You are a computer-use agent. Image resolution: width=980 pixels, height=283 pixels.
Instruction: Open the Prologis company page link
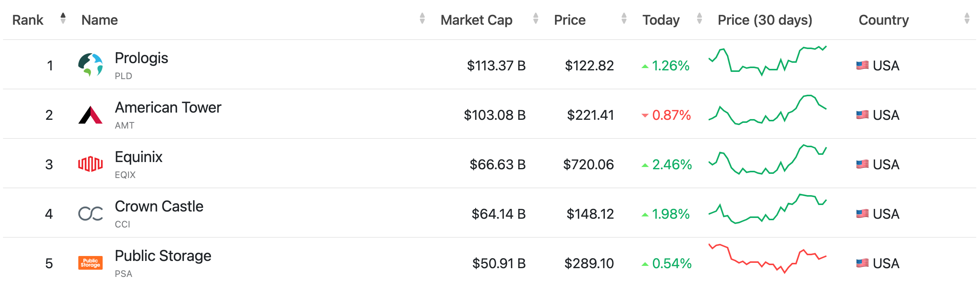point(141,58)
